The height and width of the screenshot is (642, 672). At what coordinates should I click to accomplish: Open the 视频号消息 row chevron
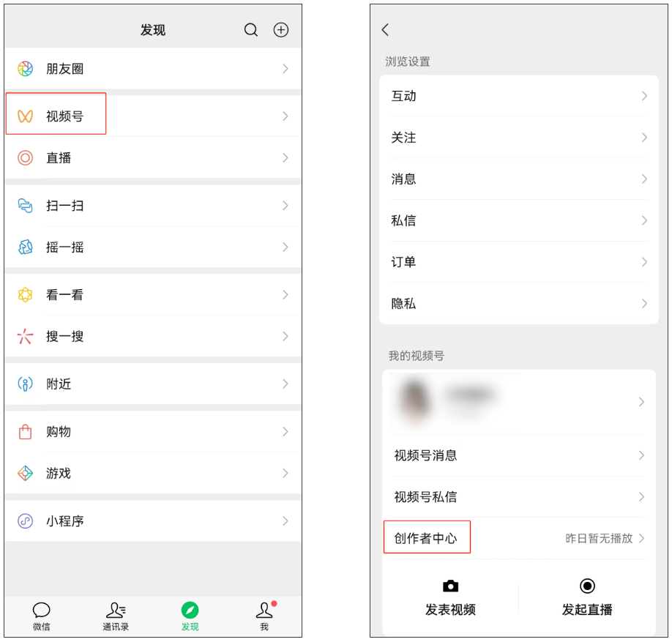pyautogui.click(x=641, y=455)
